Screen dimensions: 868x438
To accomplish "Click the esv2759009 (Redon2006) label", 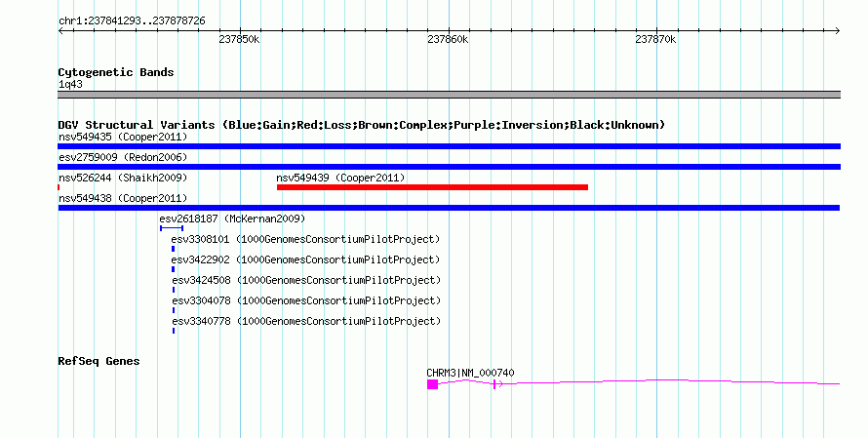I will [x=123, y=157].
